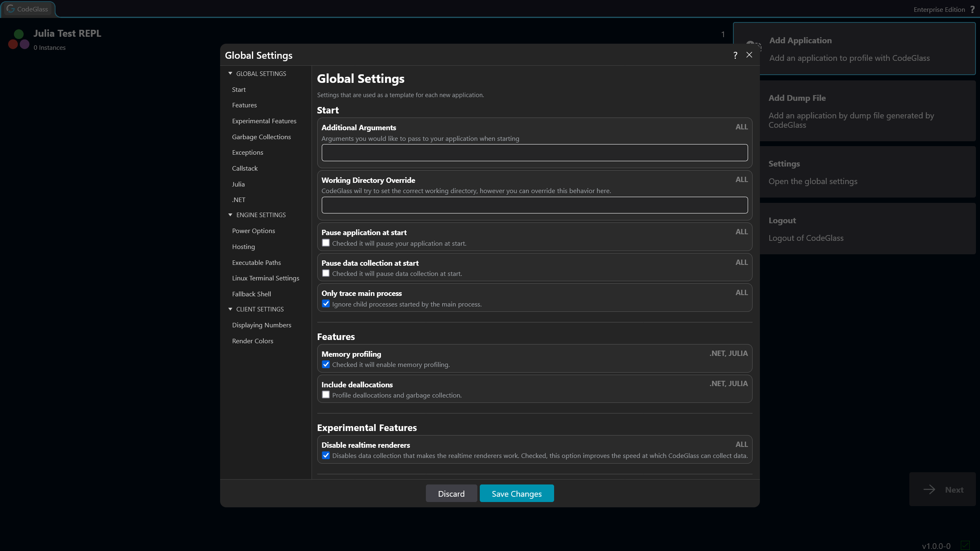980x551 pixels.
Task: Open the help question mark in dialog header
Action: (x=735, y=55)
